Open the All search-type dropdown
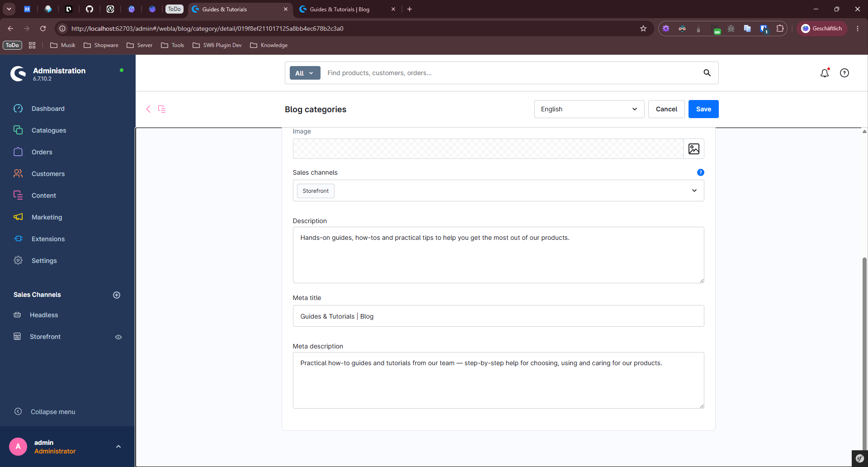The width and height of the screenshot is (868, 467). coord(305,73)
